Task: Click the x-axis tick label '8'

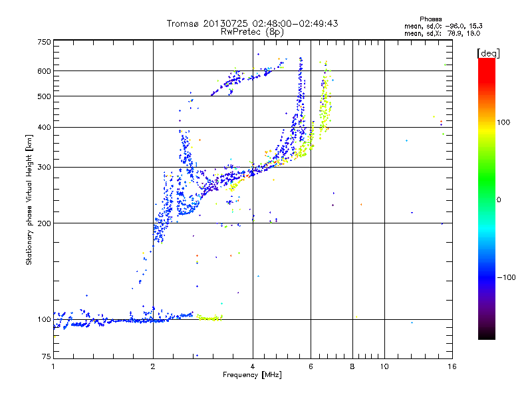Action: click(352, 366)
